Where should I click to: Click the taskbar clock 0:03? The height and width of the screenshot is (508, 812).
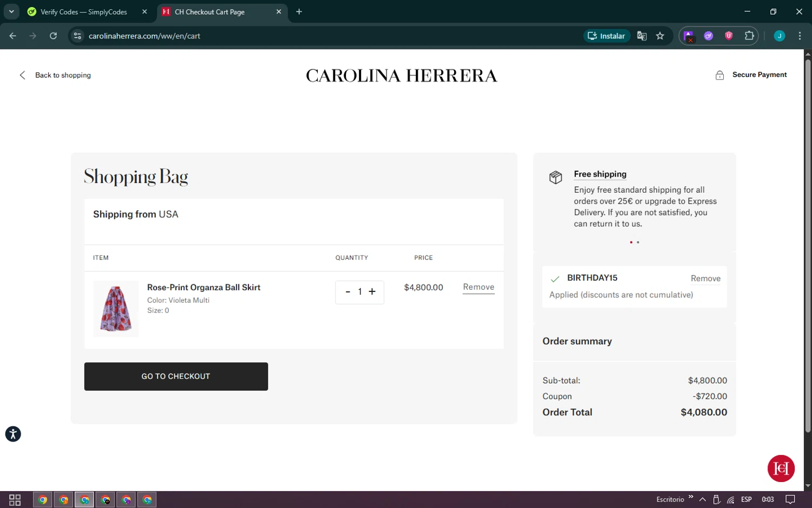[x=768, y=499]
